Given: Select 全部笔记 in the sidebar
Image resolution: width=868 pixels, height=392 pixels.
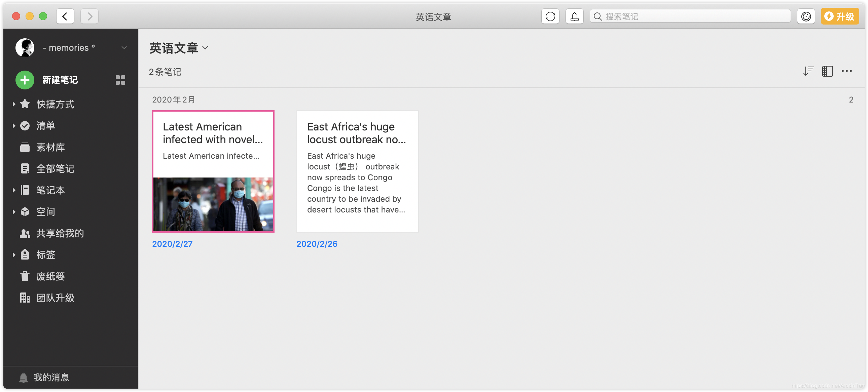Looking at the screenshot, I should coord(55,168).
